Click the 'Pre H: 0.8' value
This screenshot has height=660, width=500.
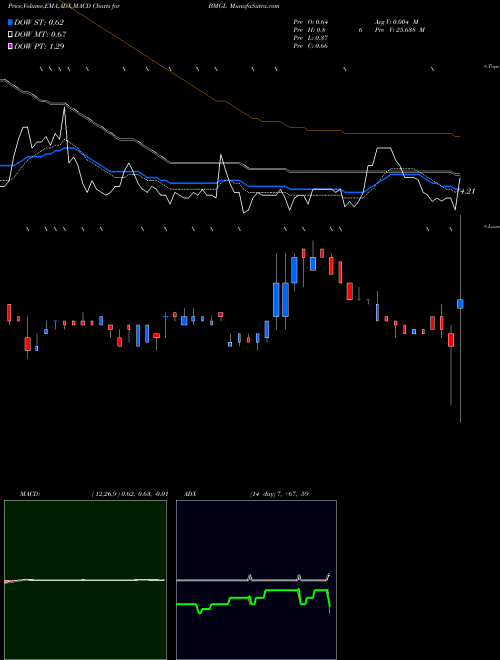coord(309,30)
